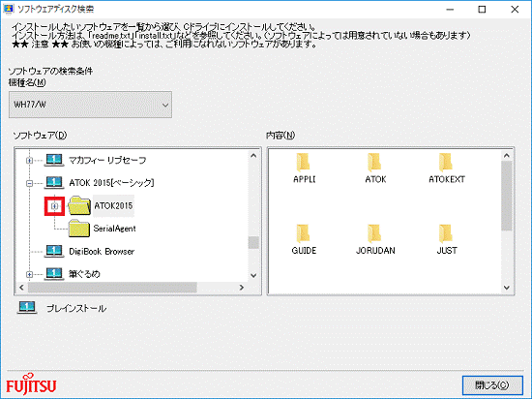
Task: Close the window with the X button
Action: (515, 9)
